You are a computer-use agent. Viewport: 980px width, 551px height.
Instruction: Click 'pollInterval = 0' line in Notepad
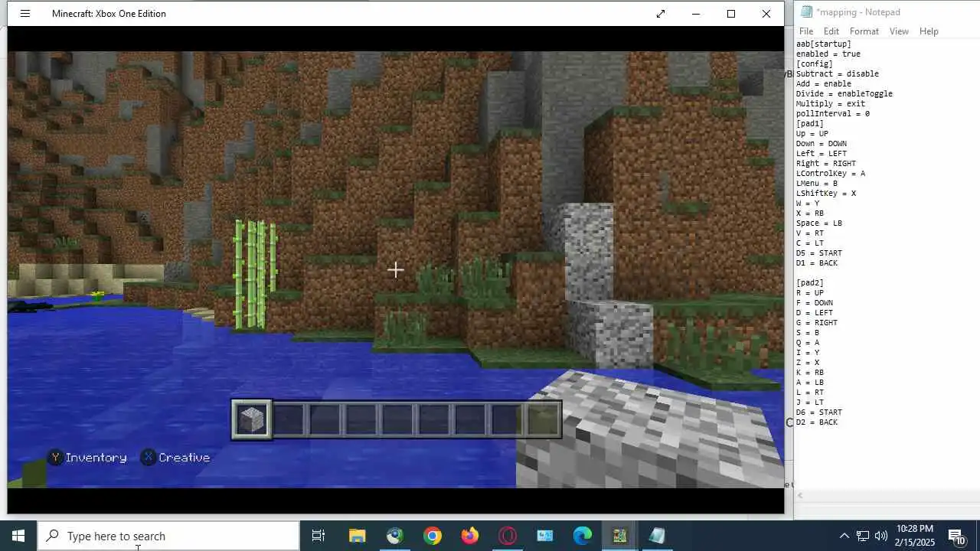tap(833, 114)
